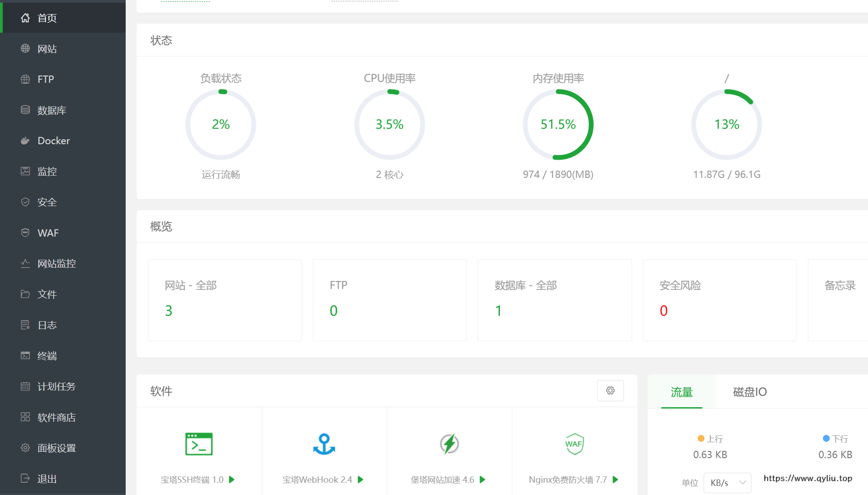Open the Nginx免费防火墙 WAF shield icon

tap(574, 444)
